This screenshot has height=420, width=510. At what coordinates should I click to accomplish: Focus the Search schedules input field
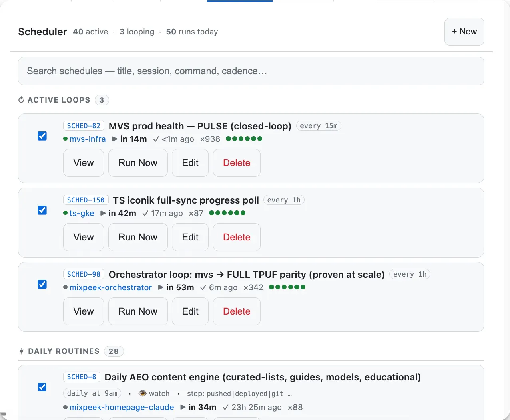(x=251, y=71)
